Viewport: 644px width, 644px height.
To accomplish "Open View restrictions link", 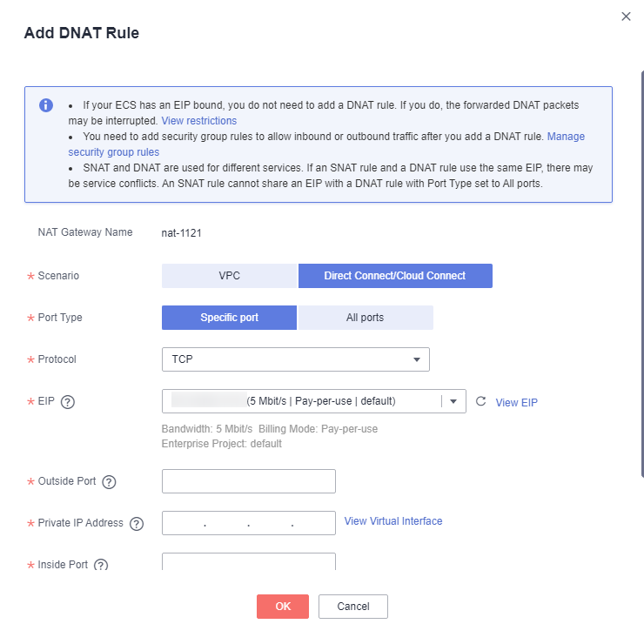I will pos(198,121).
